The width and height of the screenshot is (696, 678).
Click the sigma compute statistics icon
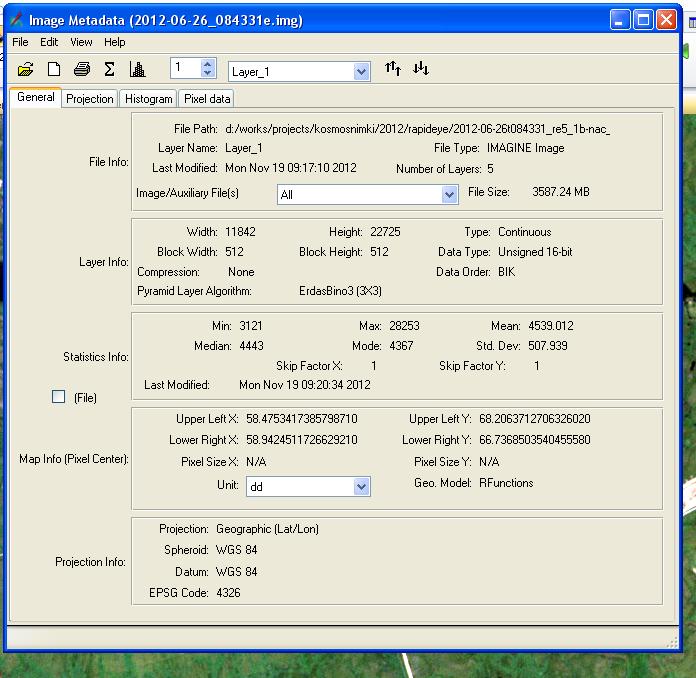coord(109,69)
